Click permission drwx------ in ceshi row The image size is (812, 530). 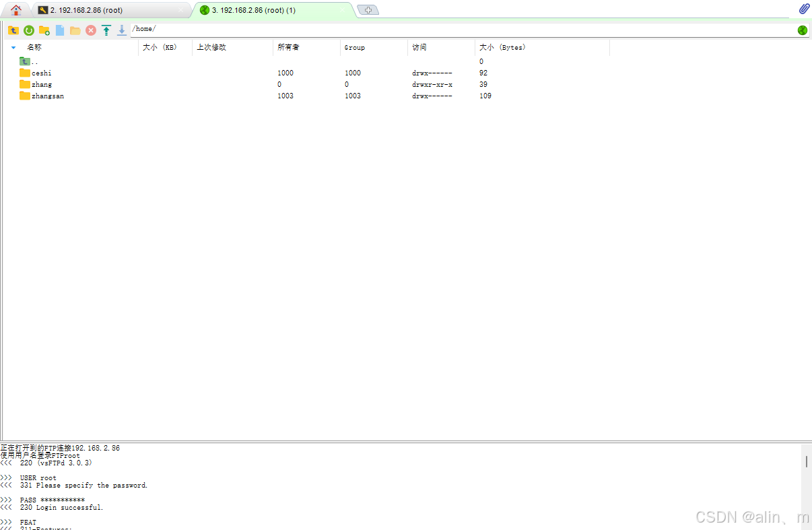tap(432, 73)
